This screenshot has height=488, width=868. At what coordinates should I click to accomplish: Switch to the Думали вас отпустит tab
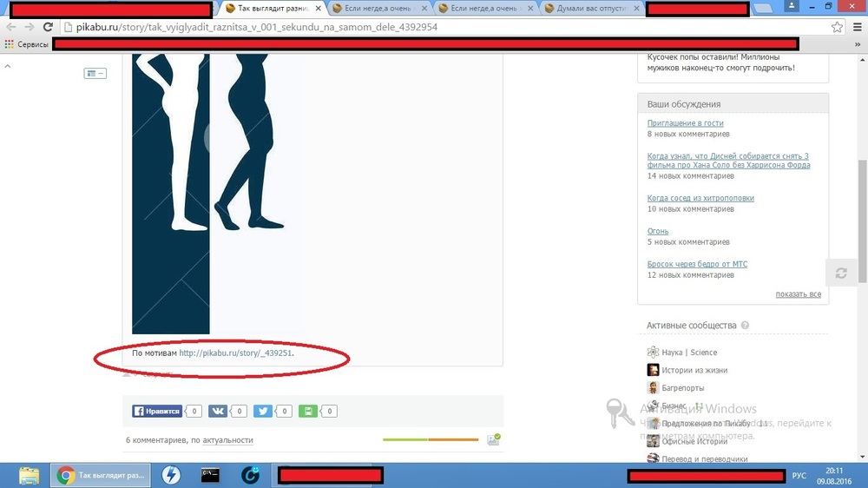click(591, 9)
